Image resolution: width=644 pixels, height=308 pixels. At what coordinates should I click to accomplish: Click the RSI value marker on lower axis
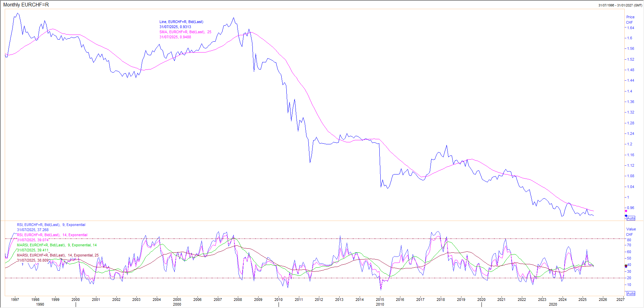click(626, 266)
